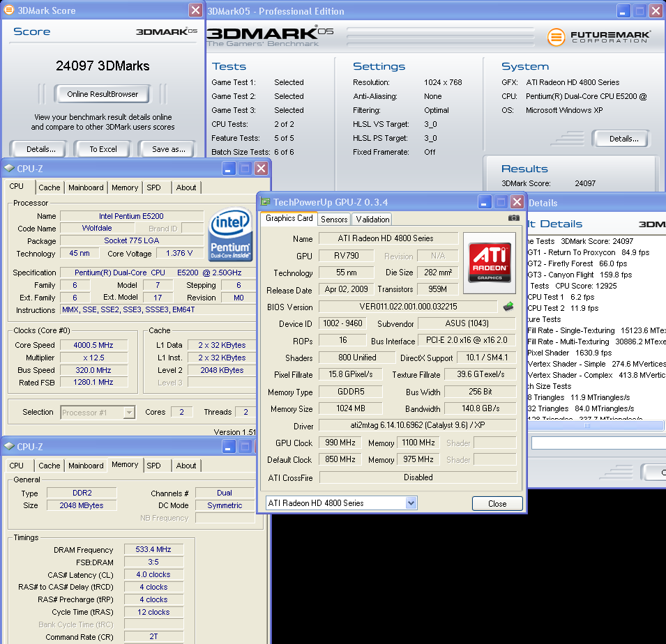
Task: Minimize the TechPowerUp GPU-Z window
Action: [485, 202]
